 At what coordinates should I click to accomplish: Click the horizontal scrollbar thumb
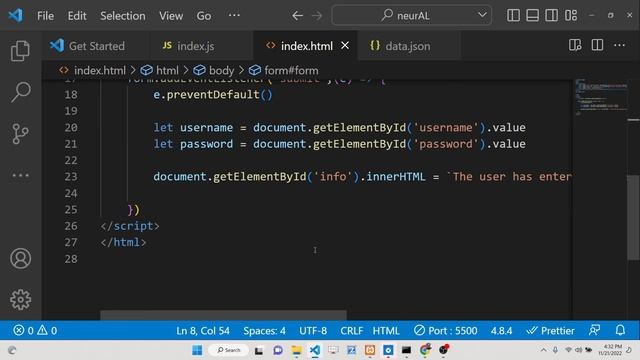point(223,315)
